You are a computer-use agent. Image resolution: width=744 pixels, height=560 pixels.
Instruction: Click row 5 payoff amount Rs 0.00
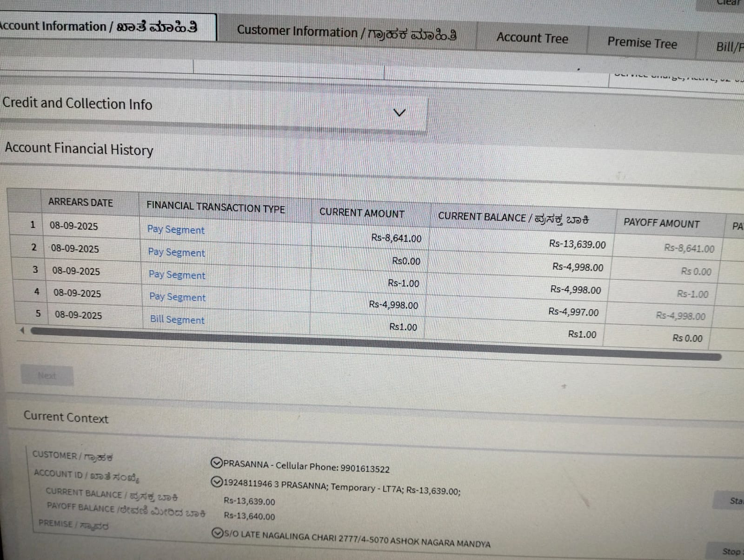point(687,338)
